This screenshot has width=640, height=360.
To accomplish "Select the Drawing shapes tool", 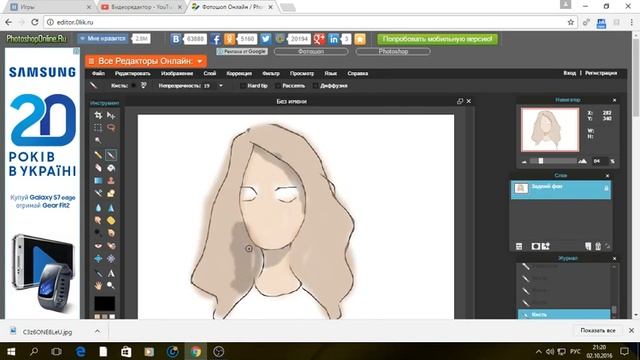I will [x=111, y=193].
